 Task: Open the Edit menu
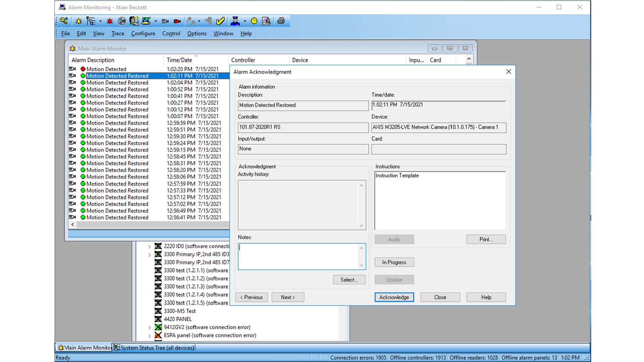(81, 34)
